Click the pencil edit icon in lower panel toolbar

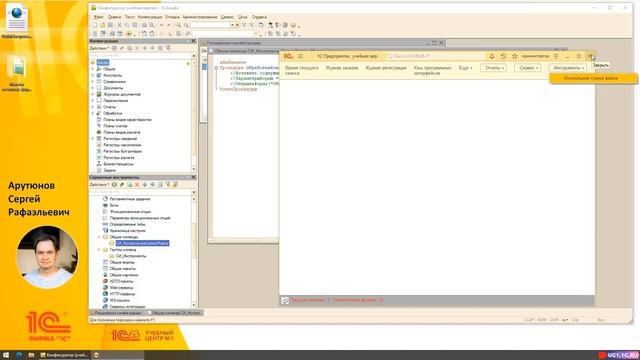click(122, 184)
